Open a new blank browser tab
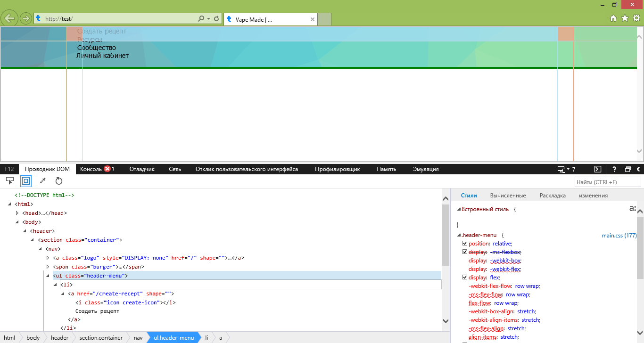644x343 pixels. pyautogui.click(x=324, y=19)
